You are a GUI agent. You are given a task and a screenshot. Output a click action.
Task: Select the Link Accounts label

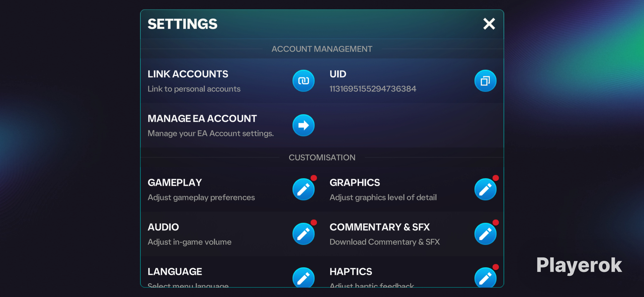click(x=188, y=74)
